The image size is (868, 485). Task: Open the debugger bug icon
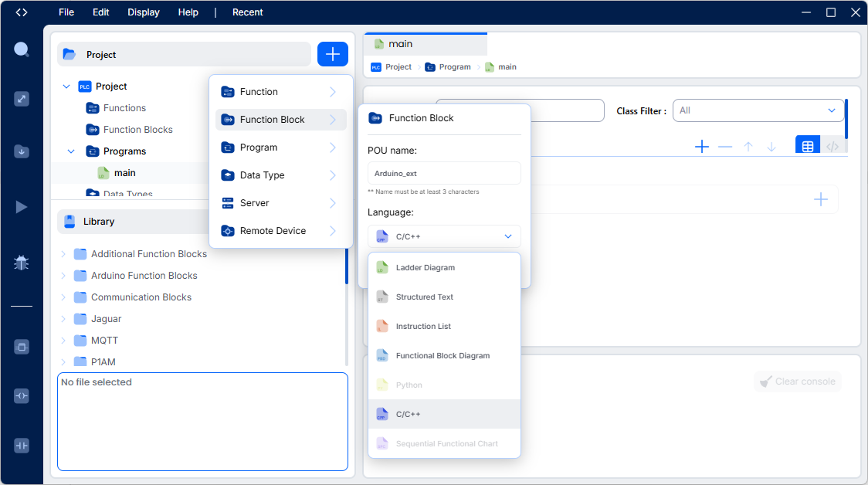(22, 263)
